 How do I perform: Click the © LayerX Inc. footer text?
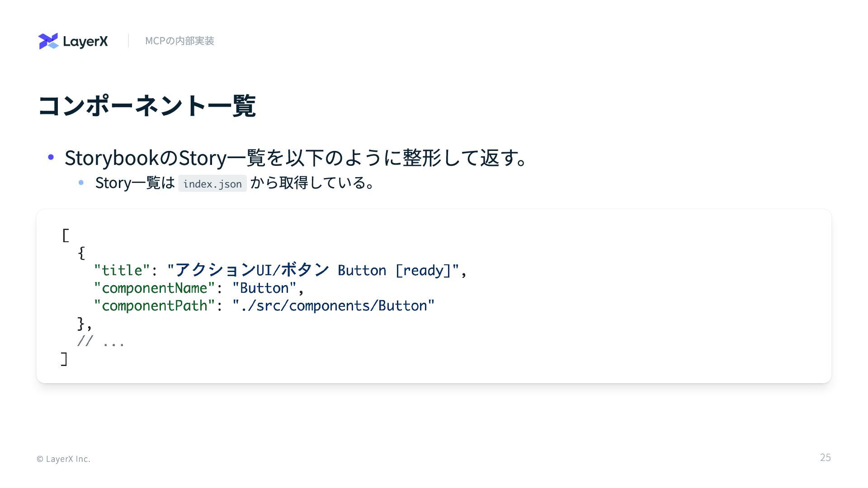(x=63, y=459)
